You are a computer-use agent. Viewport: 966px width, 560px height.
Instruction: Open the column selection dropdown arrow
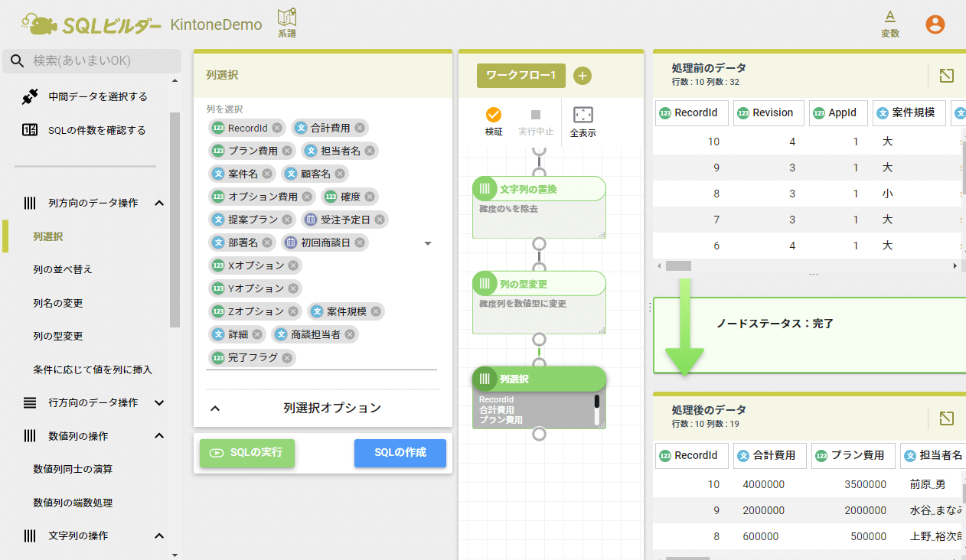pyautogui.click(x=428, y=243)
